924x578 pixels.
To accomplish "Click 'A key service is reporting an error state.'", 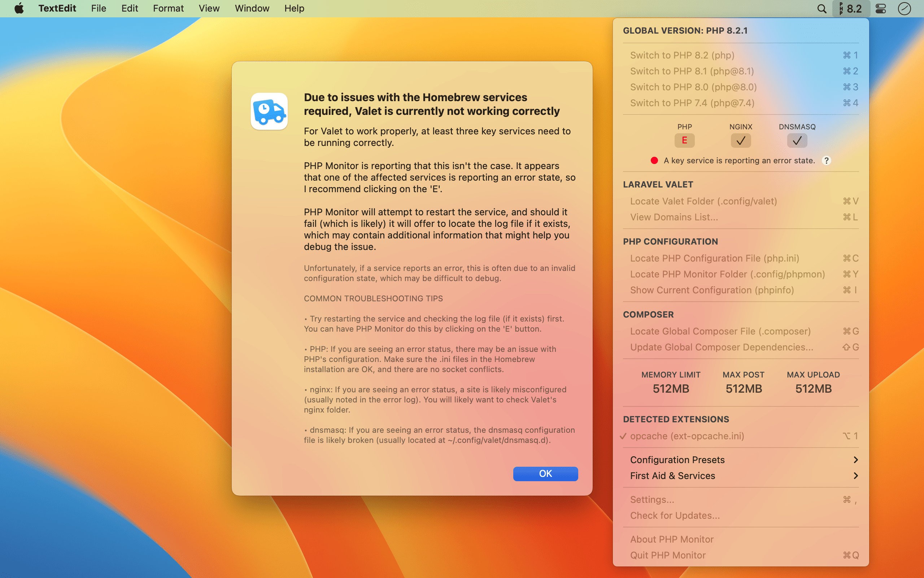I will (x=739, y=160).
